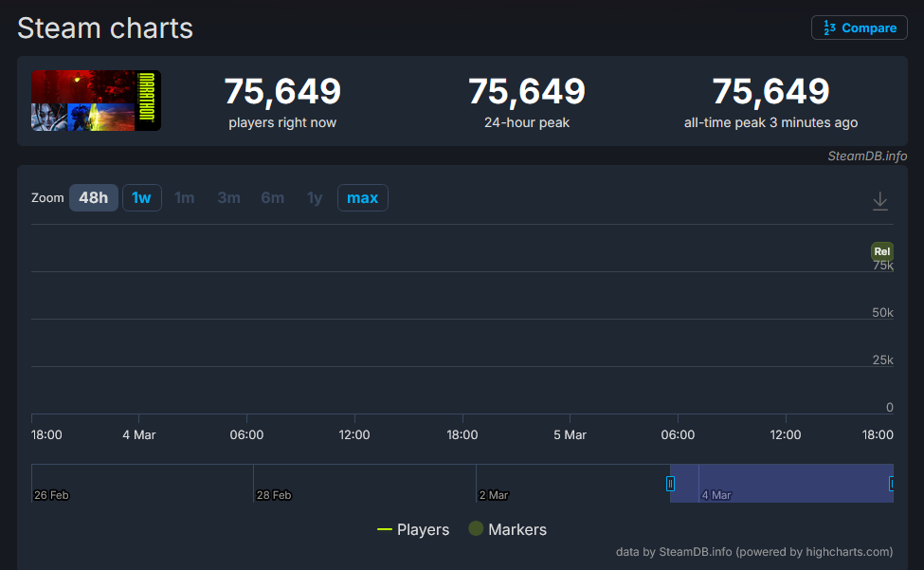
Task: Select the 48h zoom range
Action: 93,197
